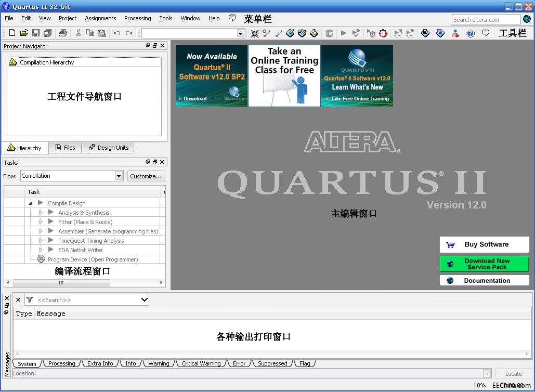The width and height of the screenshot is (535, 392).
Task: Click the Print icon in toolbar
Action: pyautogui.click(x=62, y=33)
